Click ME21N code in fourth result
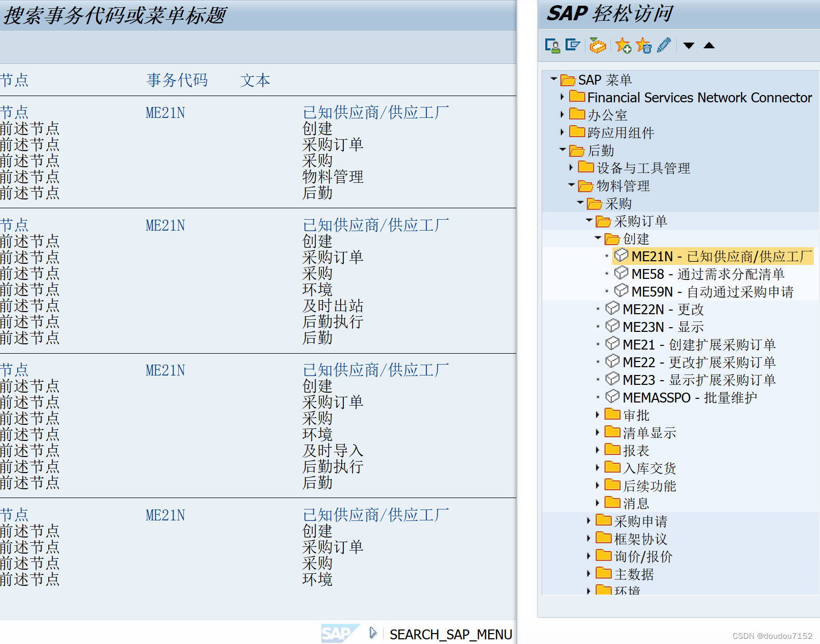This screenshot has width=820, height=644. click(x=165, y=515)
